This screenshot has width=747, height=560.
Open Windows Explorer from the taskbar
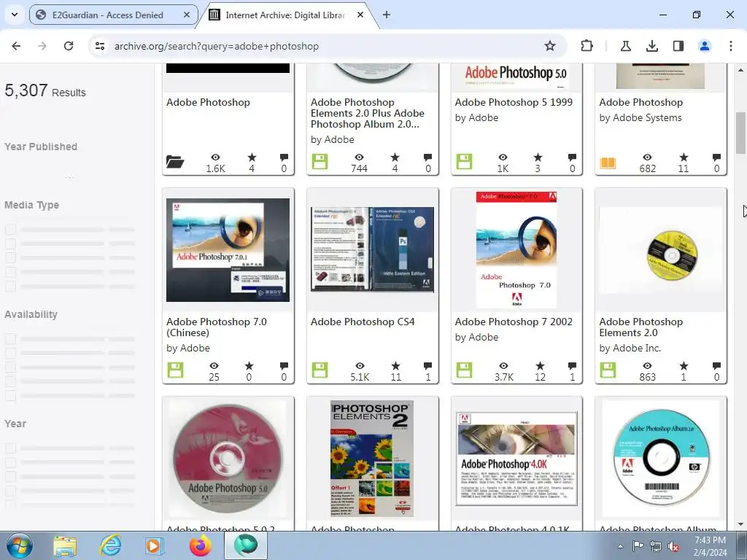tap(65, 545)
